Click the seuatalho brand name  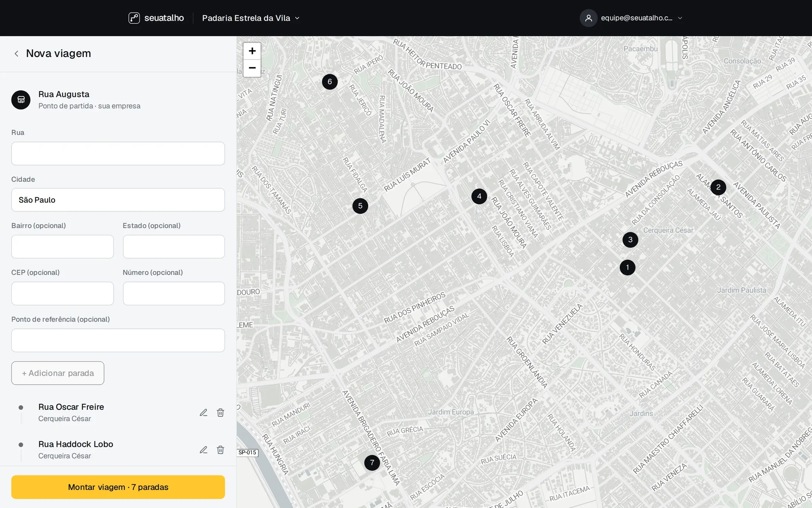tap(164, 18)
